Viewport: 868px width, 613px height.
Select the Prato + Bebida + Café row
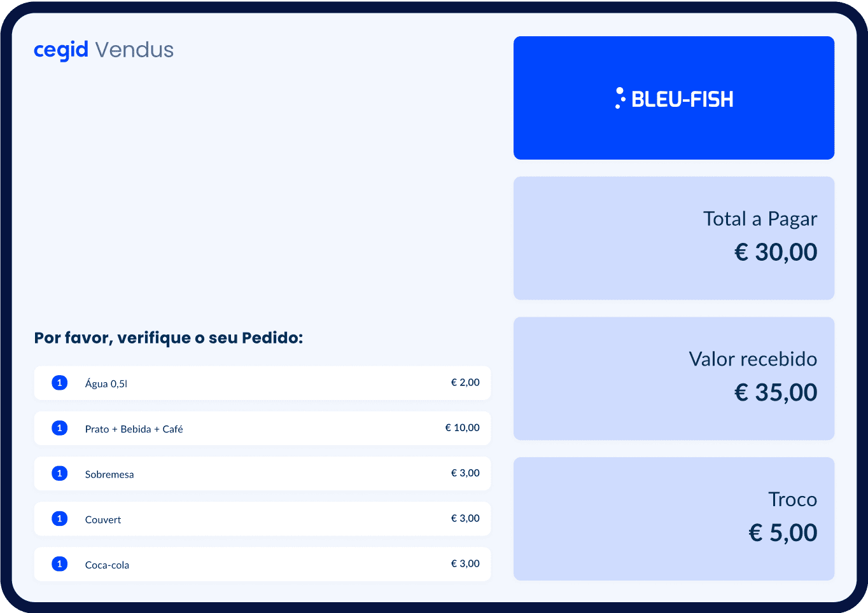tap(262, 428)
